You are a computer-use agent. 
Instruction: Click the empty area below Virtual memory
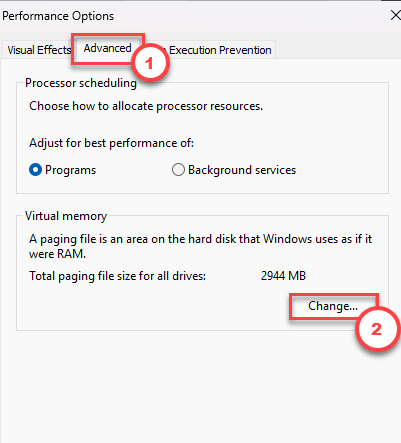pos(200,387)
